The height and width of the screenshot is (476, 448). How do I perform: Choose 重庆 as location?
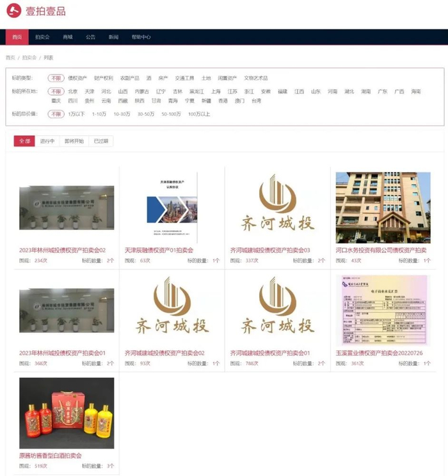pos(56,101)
